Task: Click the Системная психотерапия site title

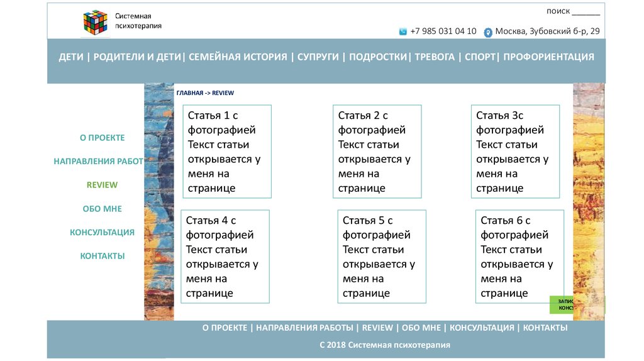Action: [138, 21]
